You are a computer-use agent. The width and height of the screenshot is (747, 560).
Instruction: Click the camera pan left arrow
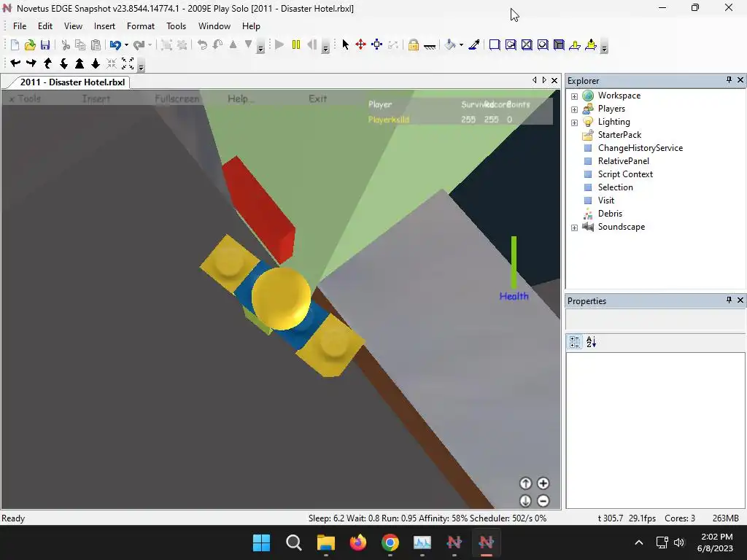[x=15, y=63]
